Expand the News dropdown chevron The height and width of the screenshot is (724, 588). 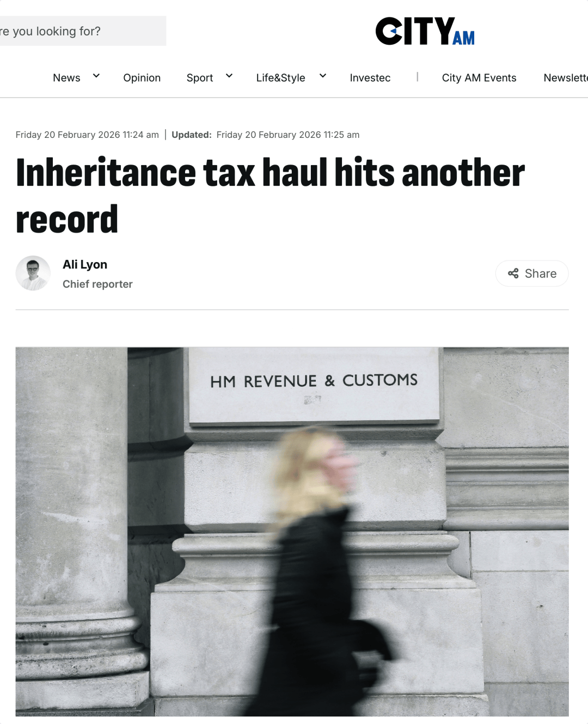tap(96, 76)
